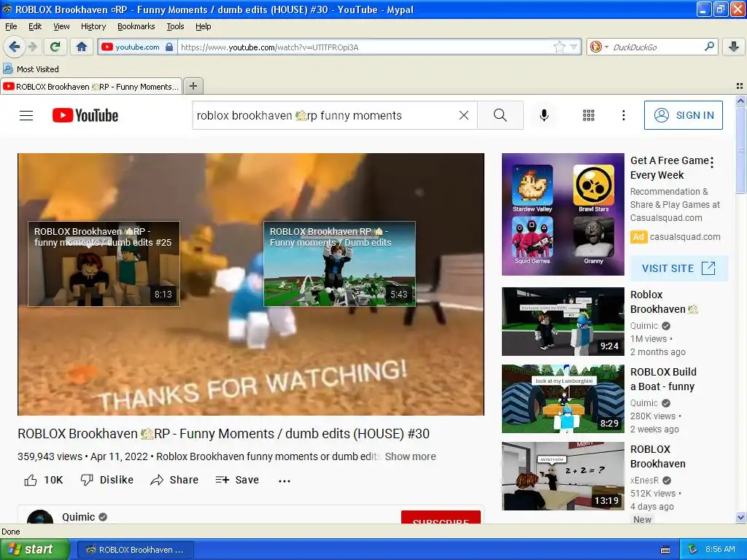Share the video
The image size is (747, 560).
[x=174, y=480]
